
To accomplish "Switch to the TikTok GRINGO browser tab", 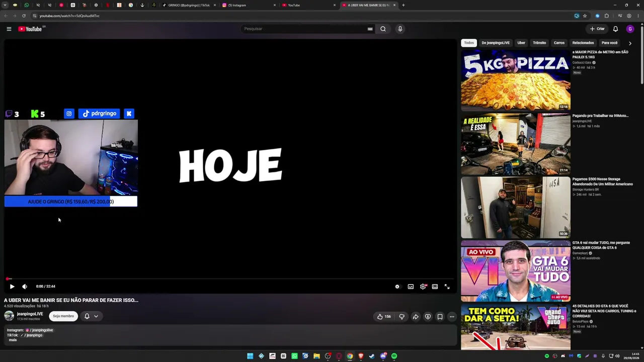I will coord(189,5).
